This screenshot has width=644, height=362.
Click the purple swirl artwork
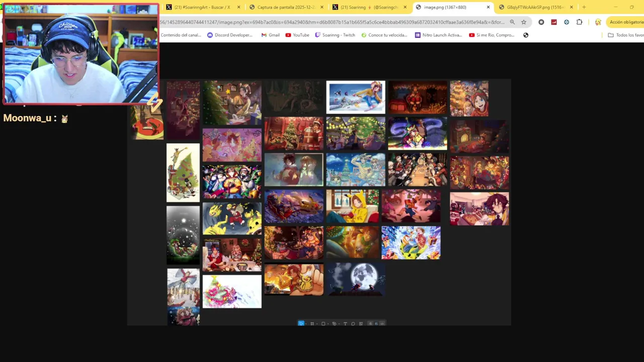coord(418,133)
